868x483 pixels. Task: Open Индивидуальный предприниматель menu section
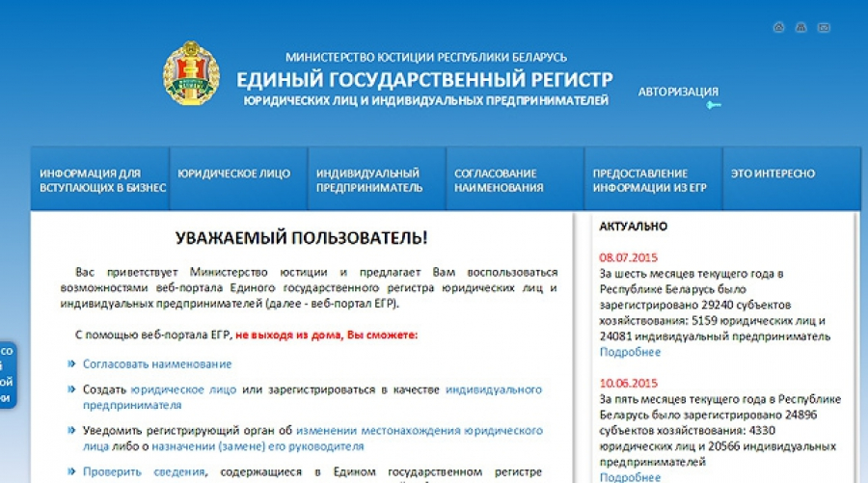(377, 178)
